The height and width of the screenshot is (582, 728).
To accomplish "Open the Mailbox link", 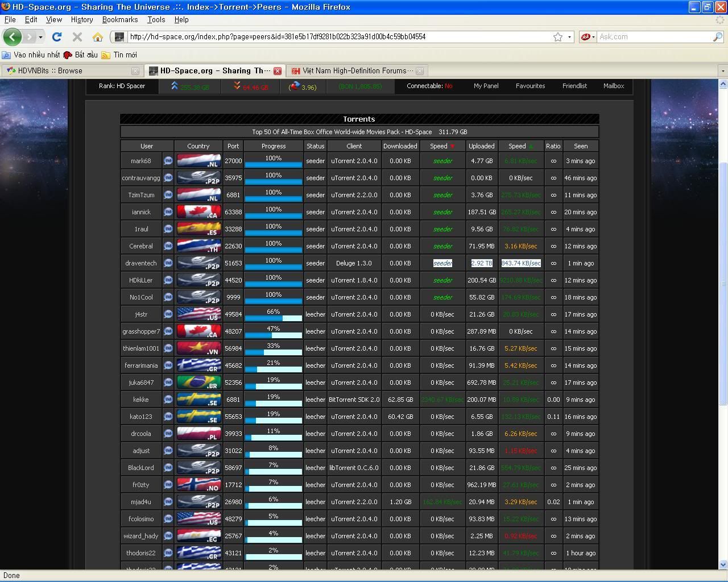I will click(614, 86).
